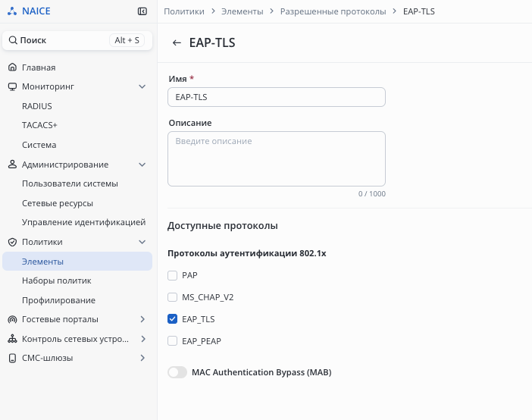Click the NAICE logo icon
This screenshot has width=532, height=420.
[x=11, y=11]
